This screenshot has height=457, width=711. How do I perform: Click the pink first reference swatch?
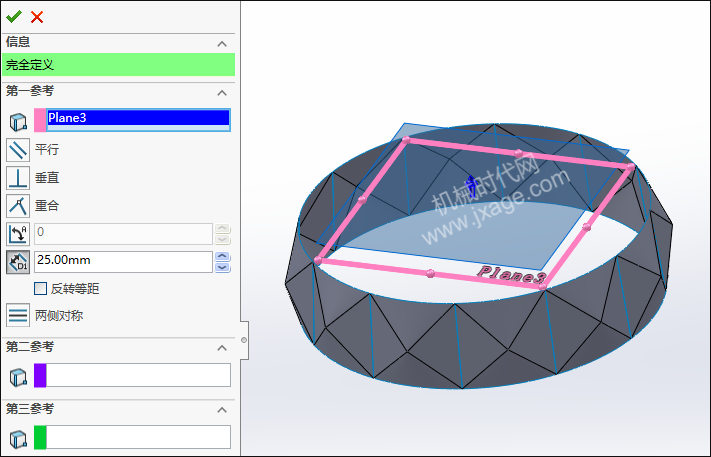40,120
